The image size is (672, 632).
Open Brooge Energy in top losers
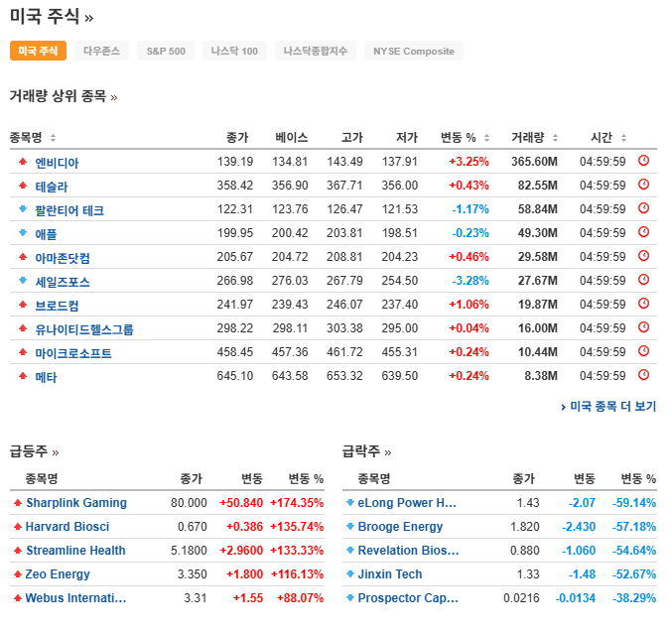click(x=400, y=527)
